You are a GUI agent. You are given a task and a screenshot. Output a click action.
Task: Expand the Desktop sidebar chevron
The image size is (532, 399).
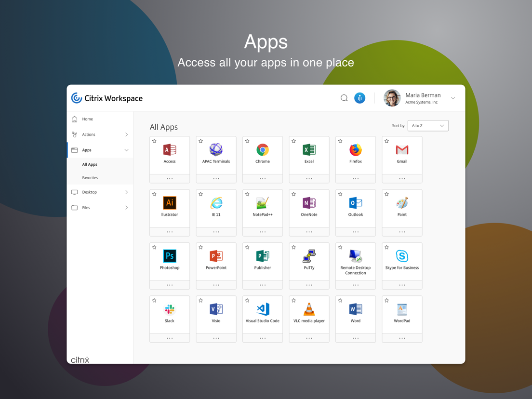(x=127, y=192)
